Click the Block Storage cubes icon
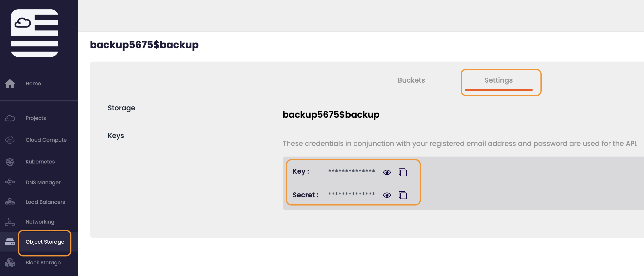Screen dimensions: 644x276 point(10,262)
